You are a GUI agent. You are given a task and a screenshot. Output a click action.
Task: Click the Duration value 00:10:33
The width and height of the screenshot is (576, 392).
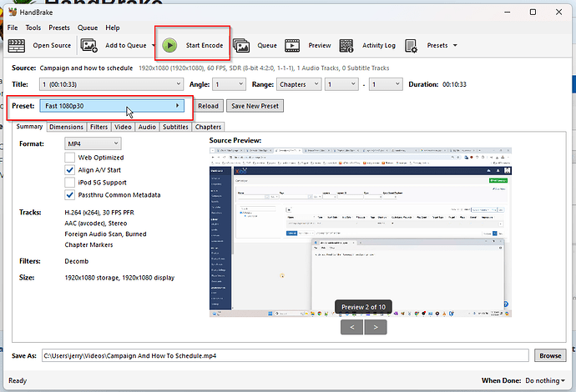(454, 84)
